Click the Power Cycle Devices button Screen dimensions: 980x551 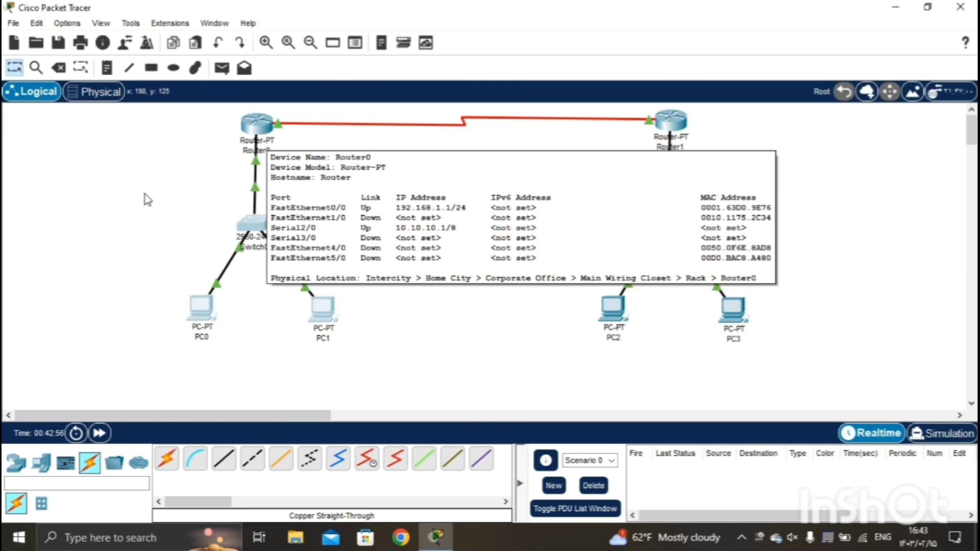coord(76,433)
